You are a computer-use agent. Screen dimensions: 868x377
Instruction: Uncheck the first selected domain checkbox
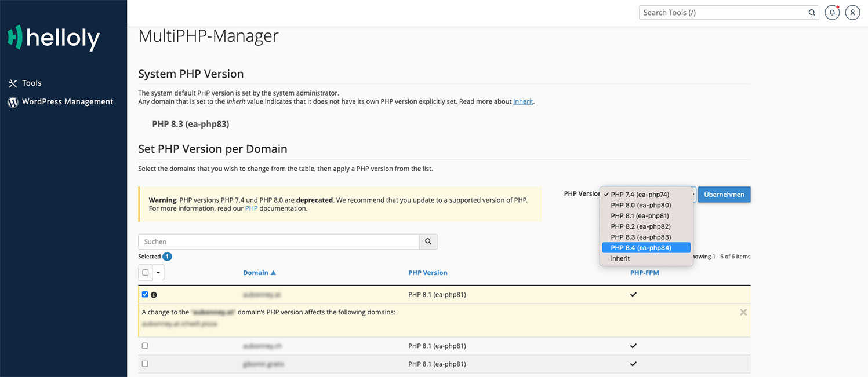point(145,294)
